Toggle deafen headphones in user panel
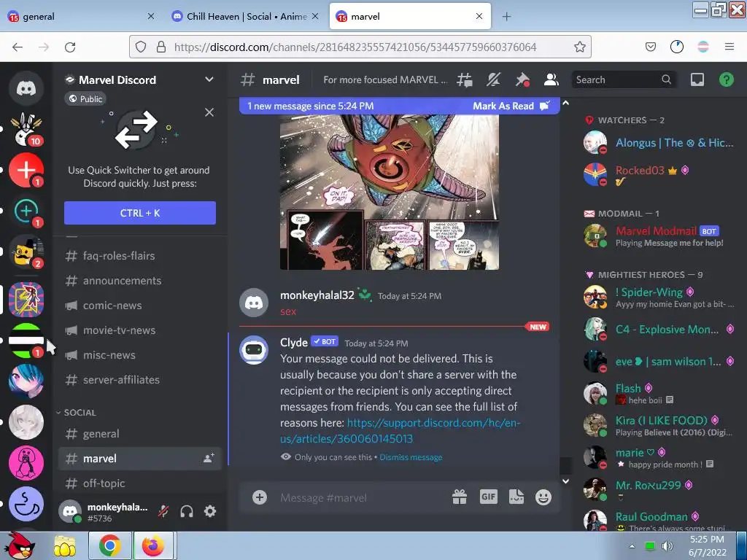Image resolution: width=747 pixels, height=560 pixels. pos(187,511)
